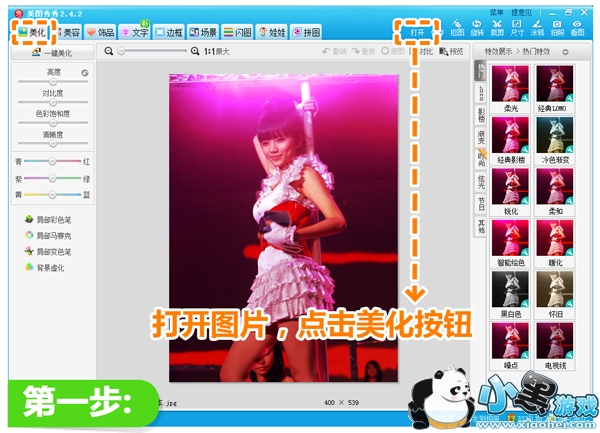600x433 pixels.
Task: Select the 渐变 effects side tab
Action: [481, 137]
